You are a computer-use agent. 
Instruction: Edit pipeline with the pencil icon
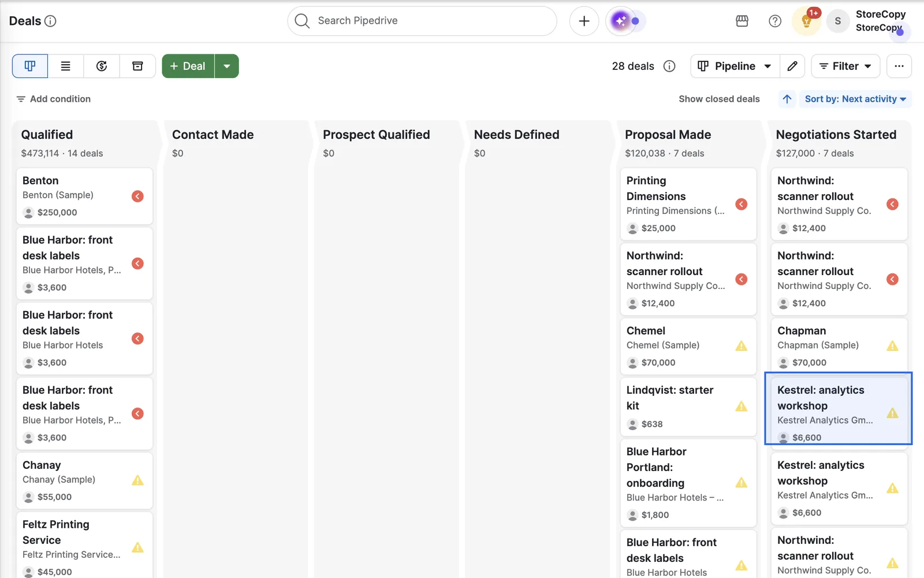tap(792, 66)
